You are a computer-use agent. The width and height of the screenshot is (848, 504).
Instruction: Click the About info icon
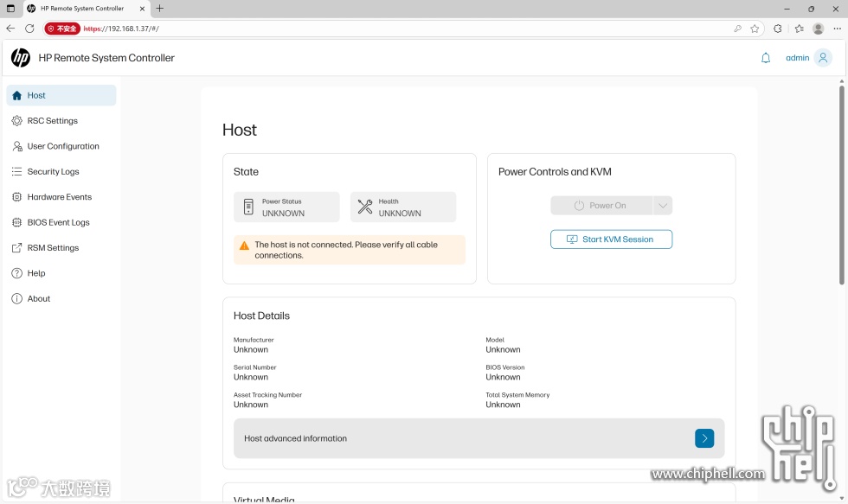16,299
